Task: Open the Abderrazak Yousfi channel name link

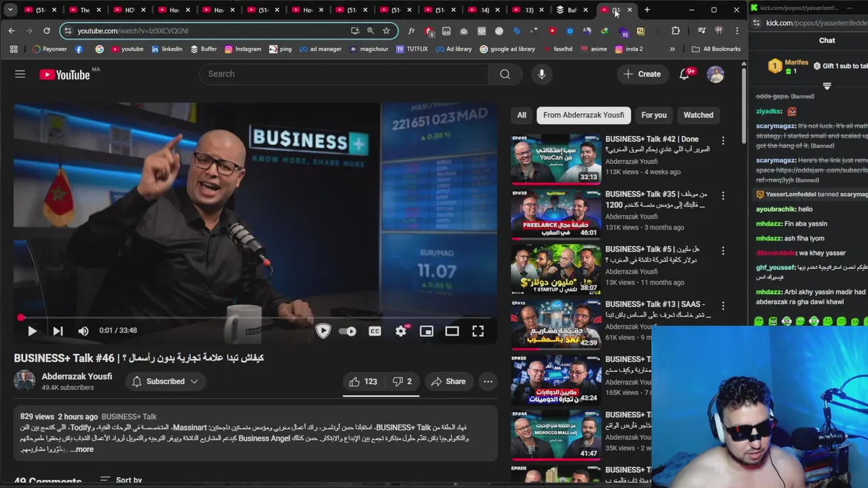Action: pyautogui.click(x=77, y=376)
